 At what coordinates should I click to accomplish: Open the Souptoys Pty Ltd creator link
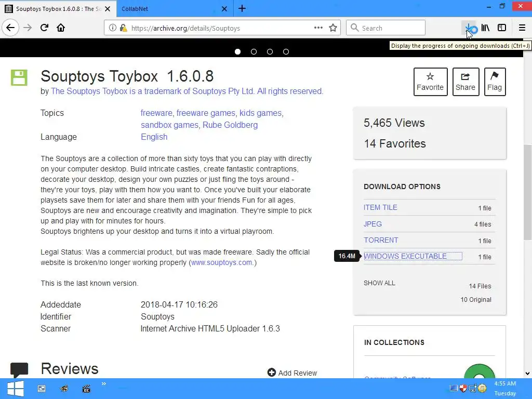point(187,91)
